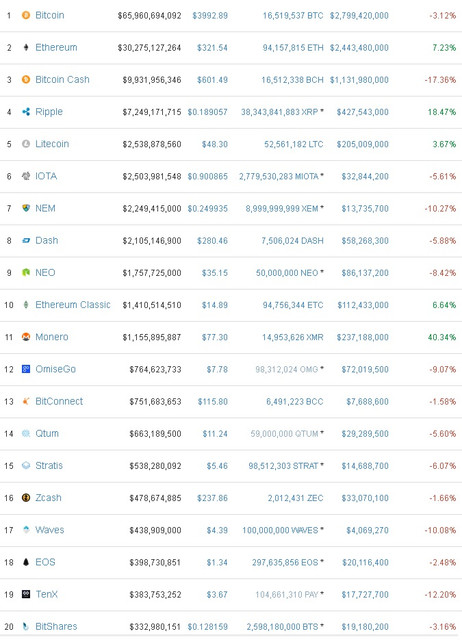The image size is (462, 640).
Task: Open the Stratis name link
Action: pyautogui.click(x=49, y=465)
